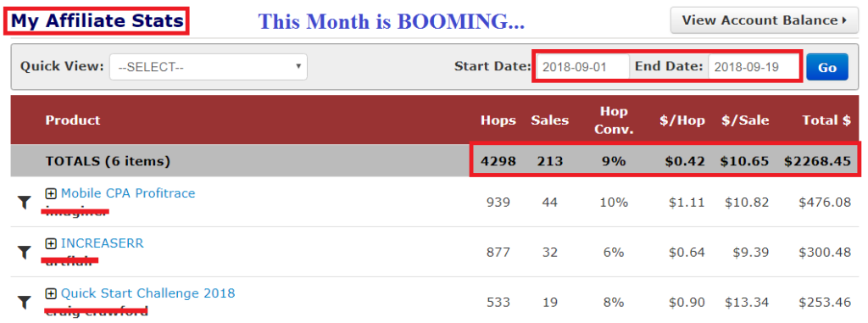Screen dimensions: 868x323
Task: Click total earnings value $2268.45
Action: (818, 161)
